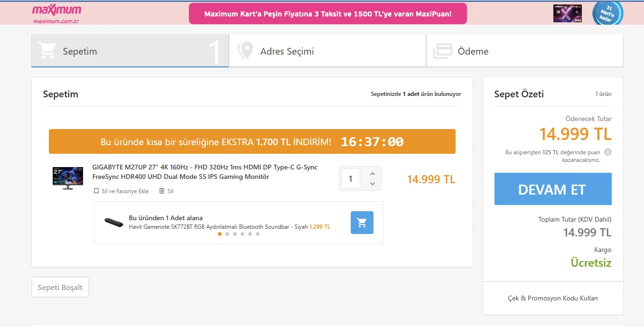Increase monitor quantity with up arrow
This screenshot has height=327, width=644.
click(x=373, y=174)
